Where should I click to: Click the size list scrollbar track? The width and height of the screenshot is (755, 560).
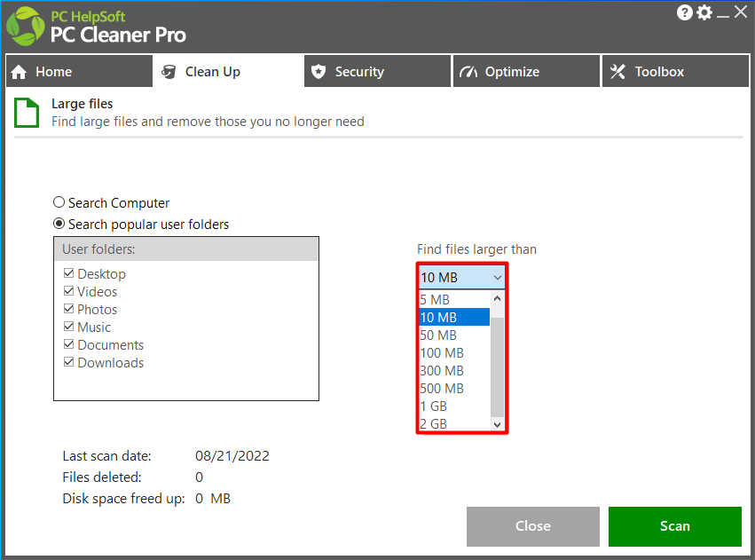(498, 368)
